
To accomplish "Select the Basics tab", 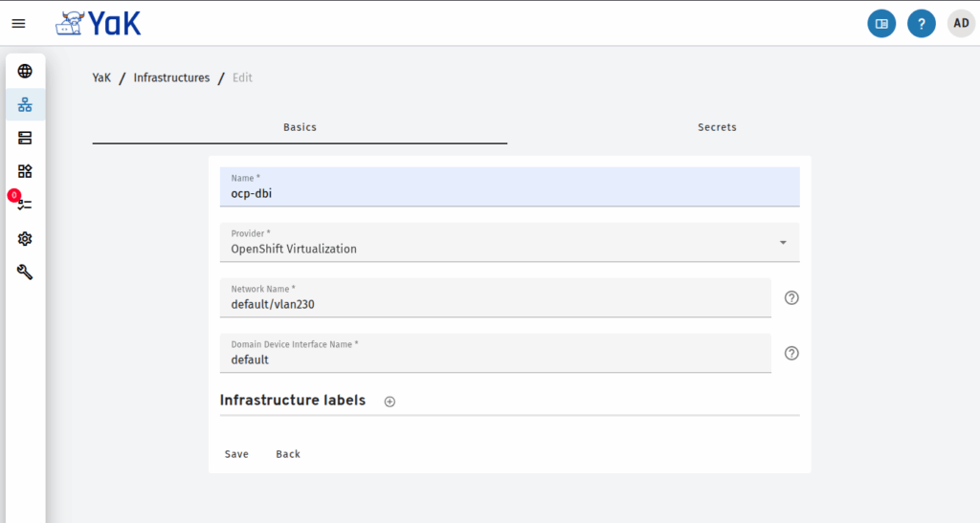I will [300, 127].
